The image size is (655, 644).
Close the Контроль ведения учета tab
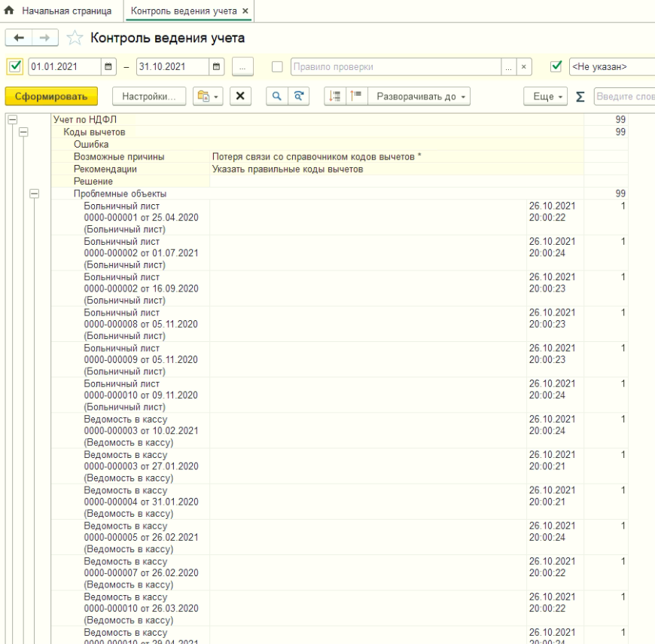click(x=245, y=11)
